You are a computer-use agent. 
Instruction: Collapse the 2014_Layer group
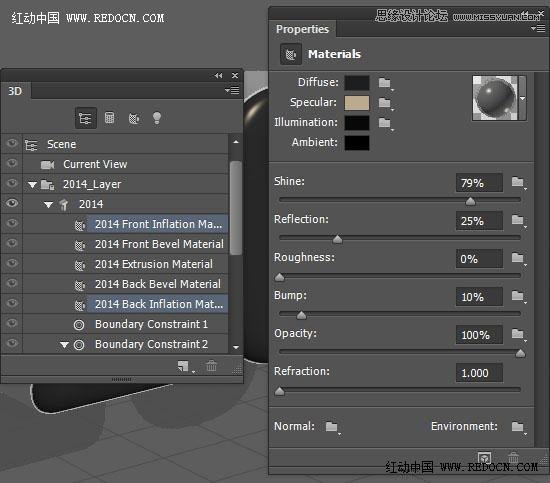click(32, 185)
